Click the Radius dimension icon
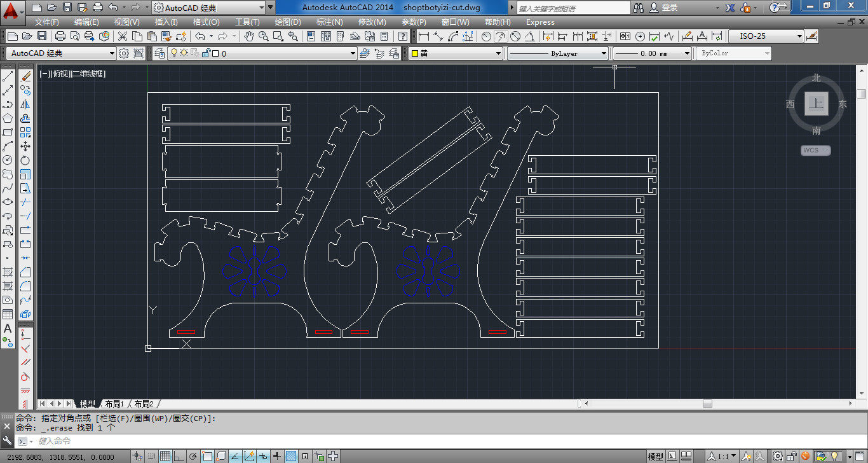Screen dimensions: 868x463 tap(486, 36)
